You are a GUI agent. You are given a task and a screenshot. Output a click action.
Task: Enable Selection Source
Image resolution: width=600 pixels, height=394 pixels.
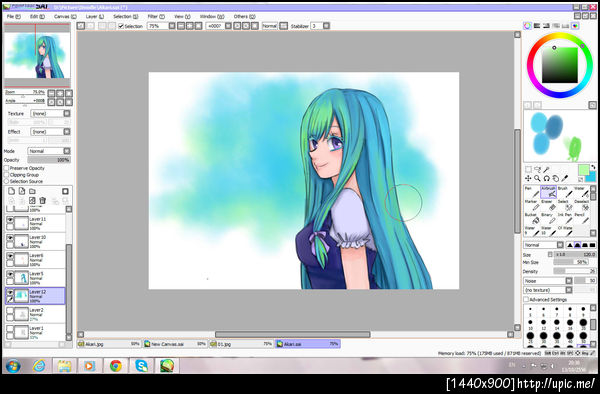pos(7,181)
